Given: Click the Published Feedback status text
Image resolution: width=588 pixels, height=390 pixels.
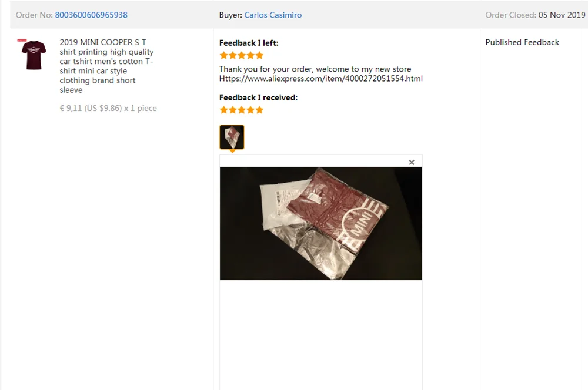Looking at the screenshot, I should tap(522, 42).
